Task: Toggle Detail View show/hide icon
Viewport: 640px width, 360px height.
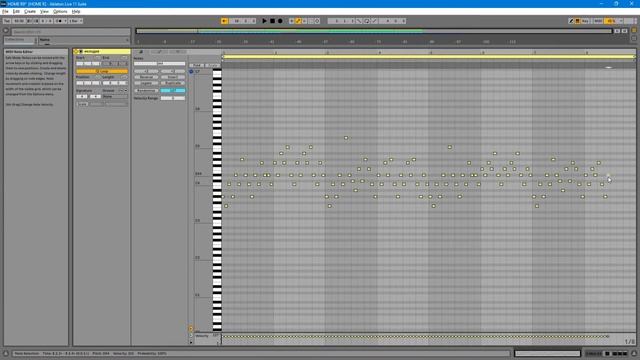Action: (634, 353)
